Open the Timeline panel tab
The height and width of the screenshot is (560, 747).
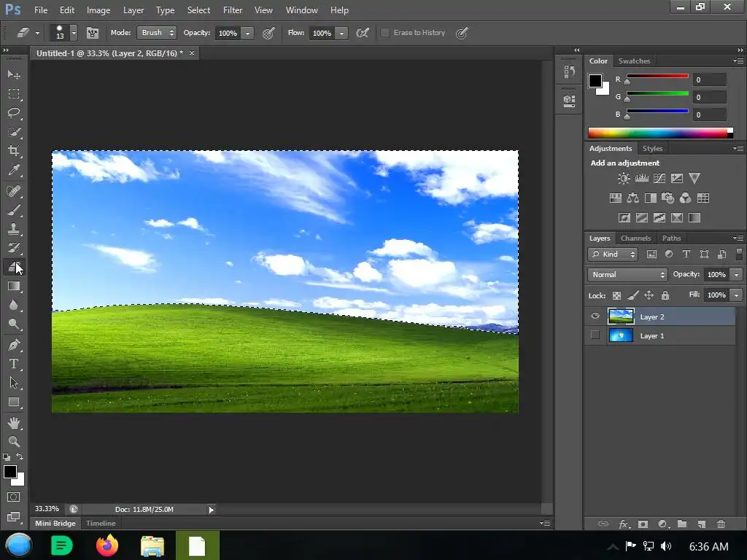click(x=101, y=524)
